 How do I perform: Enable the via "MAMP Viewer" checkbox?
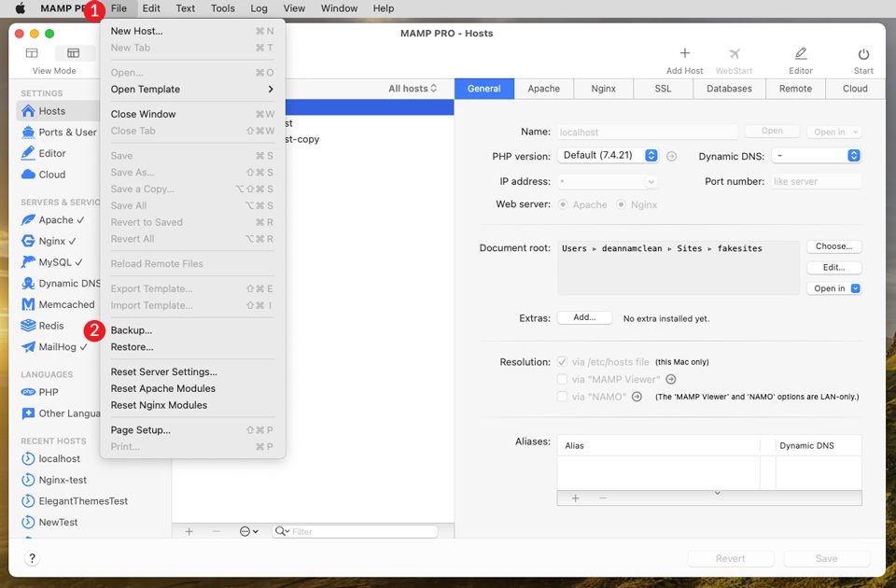(x=564, y=379)
